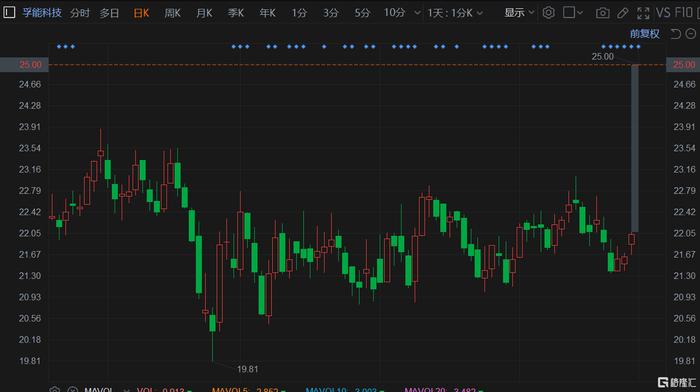Open the 1天:1分K dropdown
The height and width of the screenshot is (392, 700).
pos(455,13)
